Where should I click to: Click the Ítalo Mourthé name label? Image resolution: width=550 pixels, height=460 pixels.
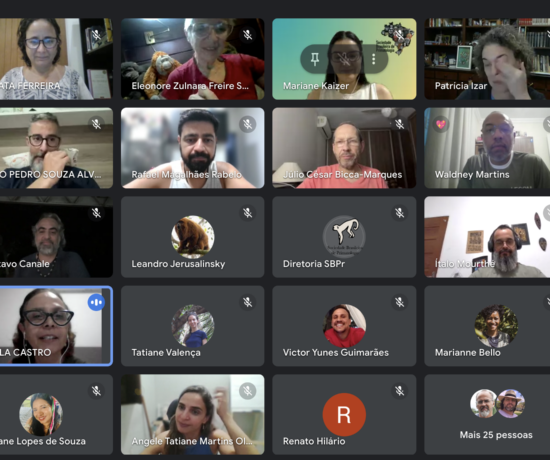pos(465,264)
